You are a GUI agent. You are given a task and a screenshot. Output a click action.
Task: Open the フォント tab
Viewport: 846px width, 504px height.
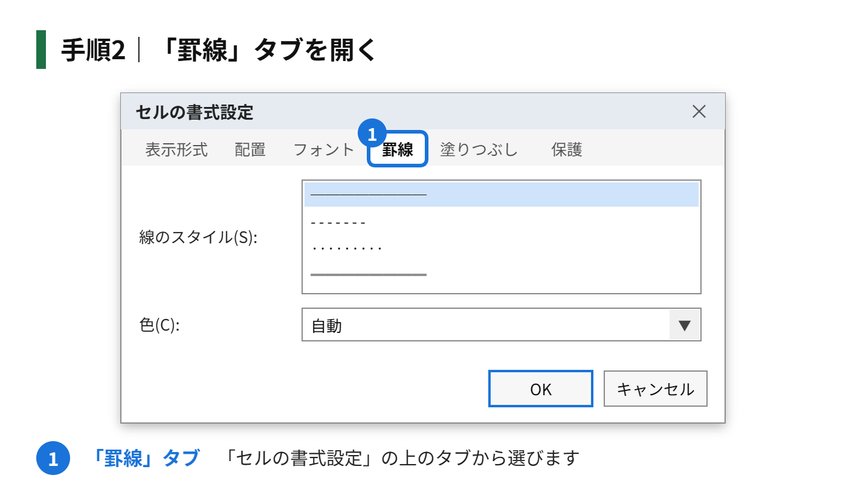[324, 149]
